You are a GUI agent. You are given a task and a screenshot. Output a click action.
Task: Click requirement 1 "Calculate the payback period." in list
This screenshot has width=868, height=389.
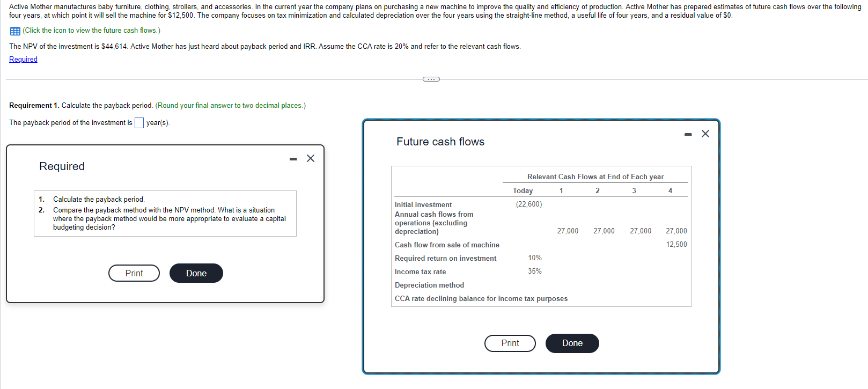(x=99, y=200)
